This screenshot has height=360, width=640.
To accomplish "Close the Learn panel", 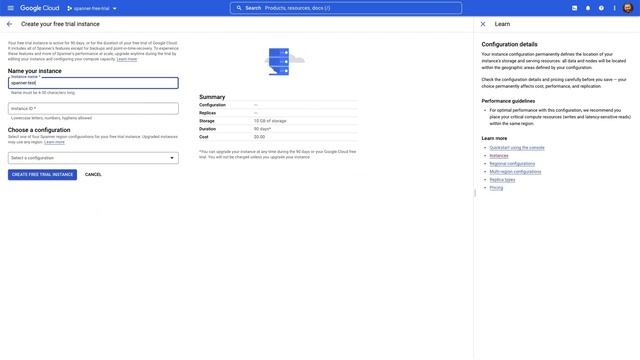I will click(x=483, y=24).
